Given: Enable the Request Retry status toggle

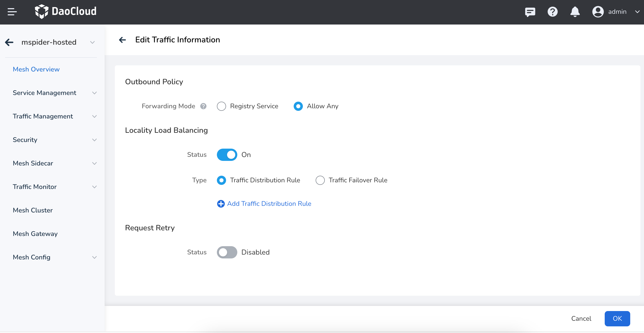Looking at the screenshot, I should [x=227, y=252].
